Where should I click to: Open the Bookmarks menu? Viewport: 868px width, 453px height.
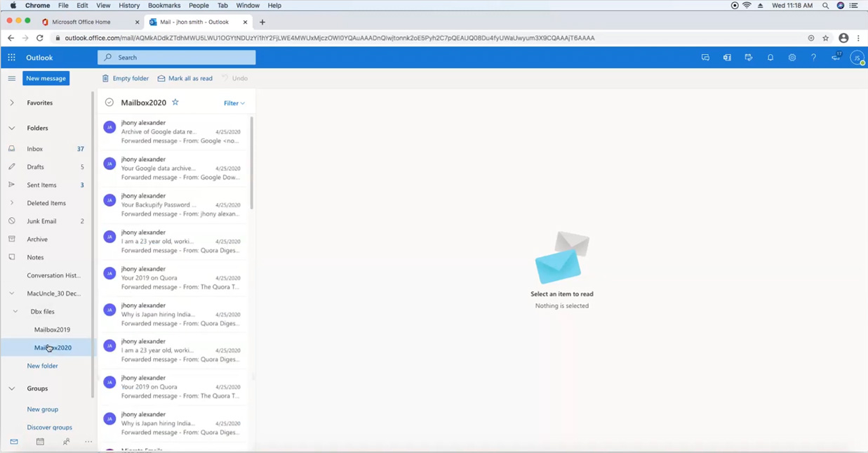click(x=163, y=5)
